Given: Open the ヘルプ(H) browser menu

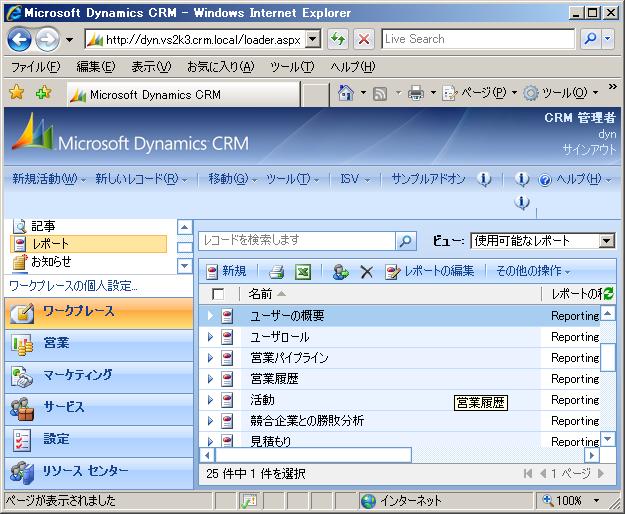Looking at the screenshot, I should [352, 67].
